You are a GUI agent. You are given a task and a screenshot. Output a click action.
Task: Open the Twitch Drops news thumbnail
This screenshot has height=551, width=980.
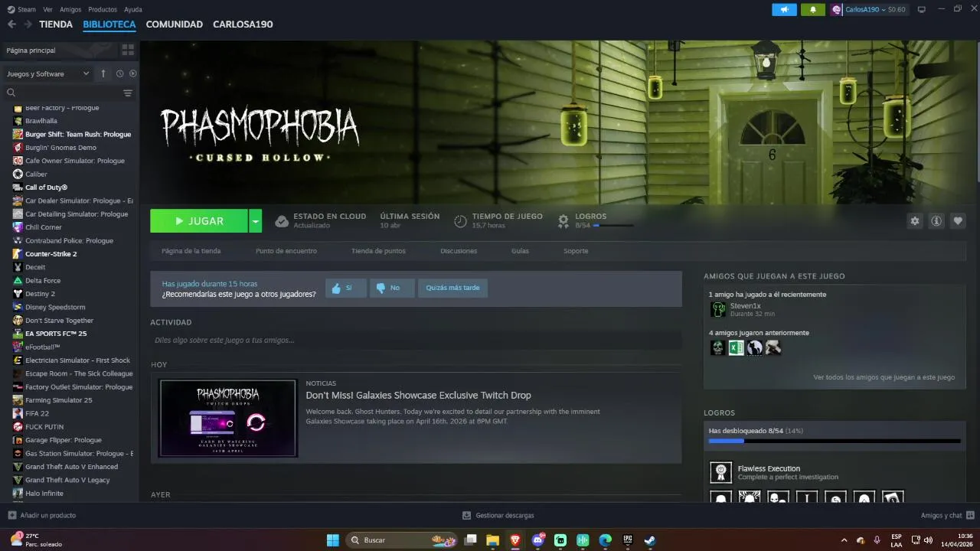(228, 418)
